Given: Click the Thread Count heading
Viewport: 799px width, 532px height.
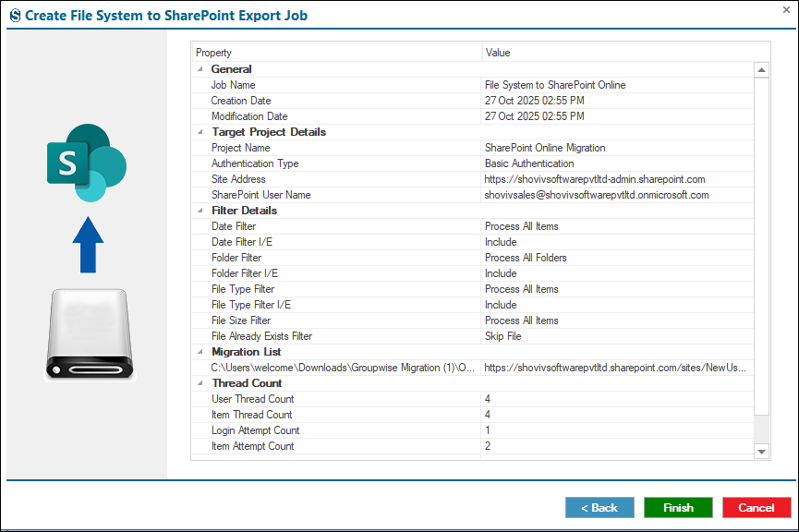Looking at the screenshot, I should [x=247, y=383].
